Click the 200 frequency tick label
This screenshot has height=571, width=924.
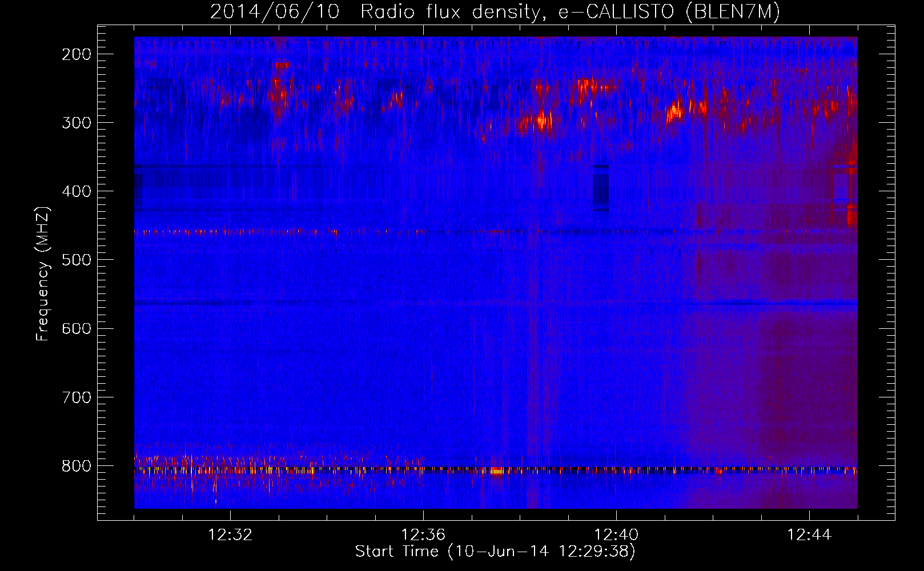click(77, 54)
